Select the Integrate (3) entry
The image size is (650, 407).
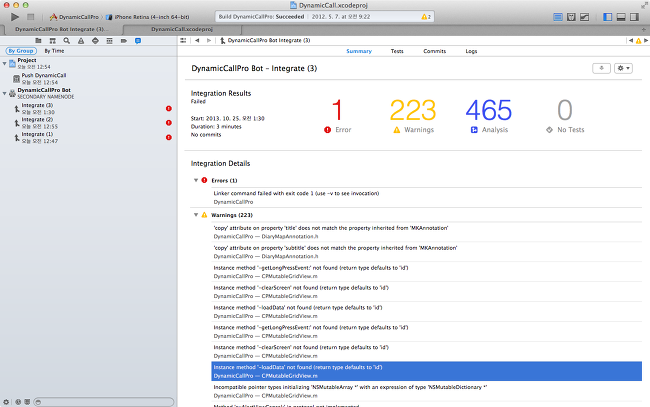(x=88, y=109)
